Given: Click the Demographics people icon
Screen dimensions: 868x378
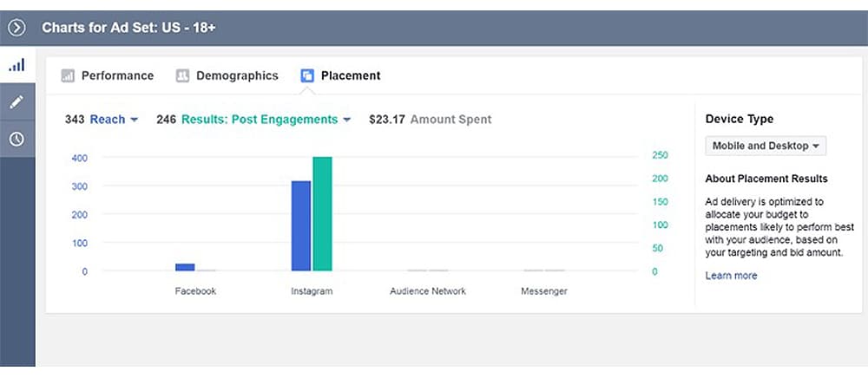Looking at the screenshot, I should tap(182, 76).
